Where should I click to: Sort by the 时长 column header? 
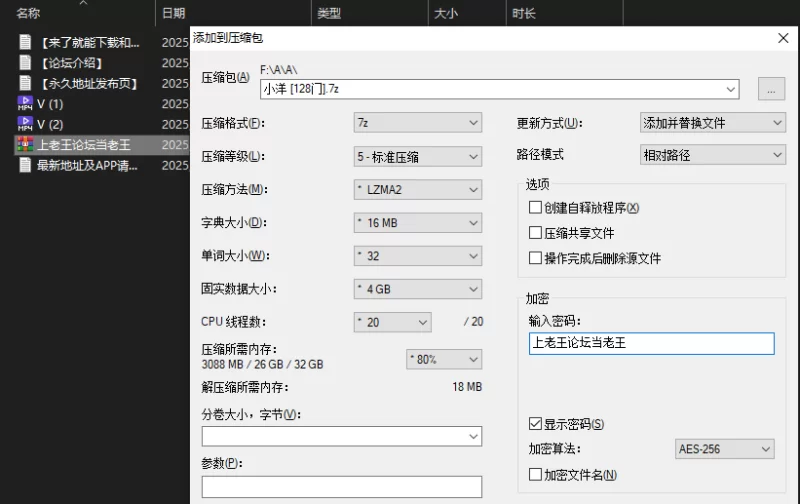(524, 13)
